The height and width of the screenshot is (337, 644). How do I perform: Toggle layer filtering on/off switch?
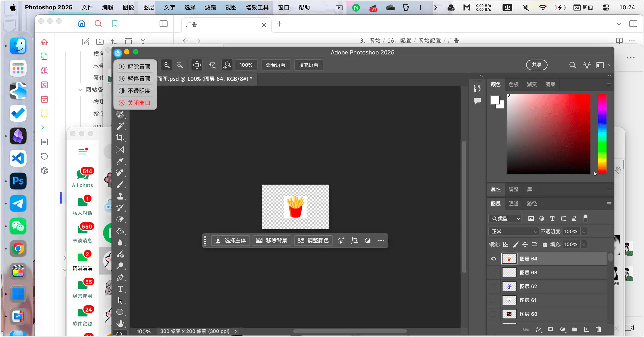pos(585,218)
